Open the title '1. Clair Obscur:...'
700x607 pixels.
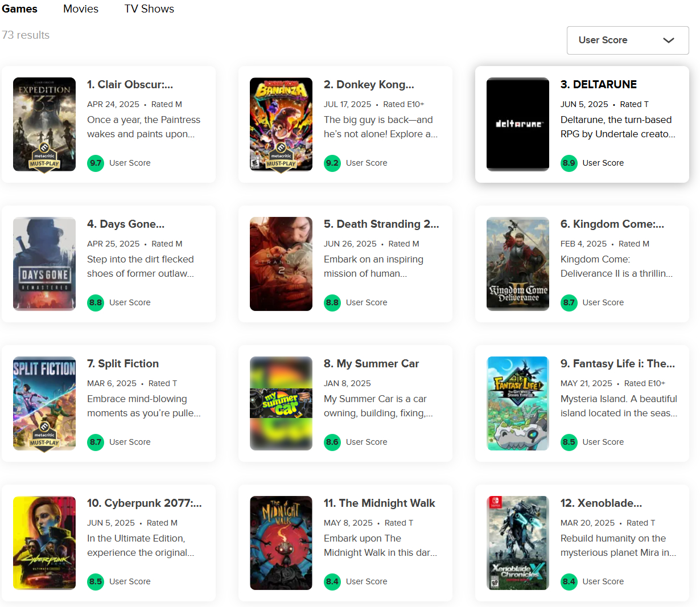pyautogui.click(x=130, y=85)
